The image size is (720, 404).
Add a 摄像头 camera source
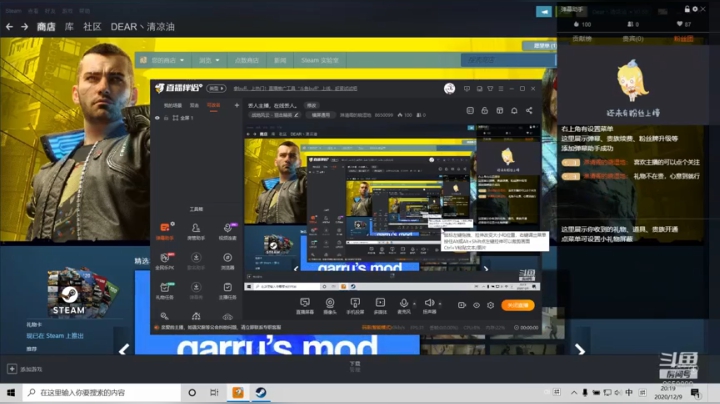(x=330, y=306)
